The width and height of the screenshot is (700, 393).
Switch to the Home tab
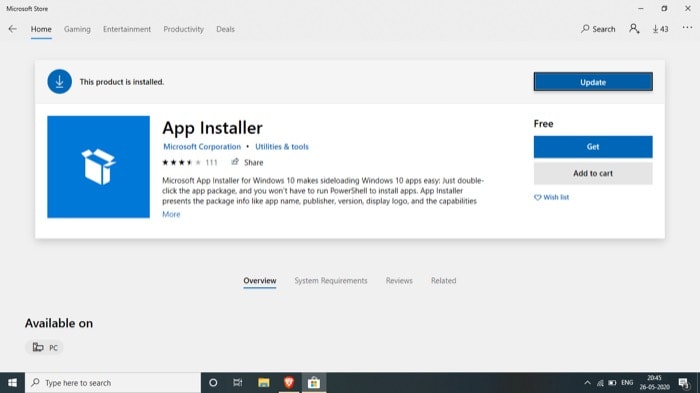click(41, 29)
